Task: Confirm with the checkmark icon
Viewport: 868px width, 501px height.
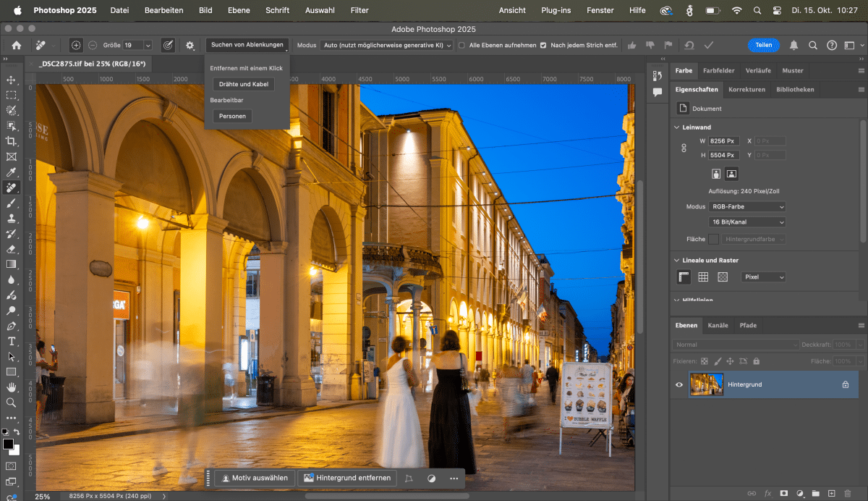Action: 709,45
